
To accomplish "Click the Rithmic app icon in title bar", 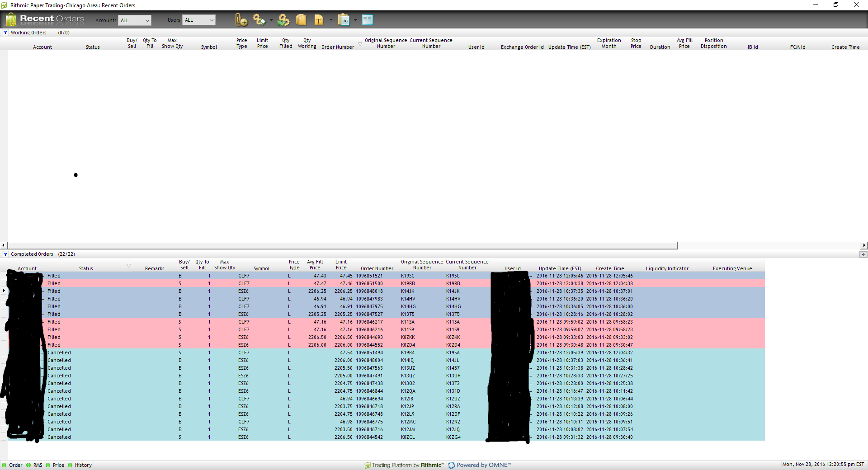I will (x=5, y=5).
